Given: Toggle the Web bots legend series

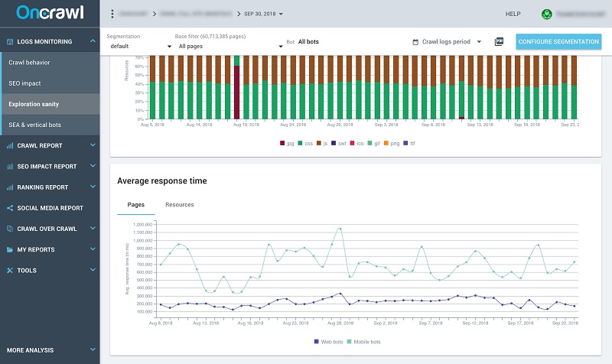Looking at the screenshot, I should pos(328,342).
